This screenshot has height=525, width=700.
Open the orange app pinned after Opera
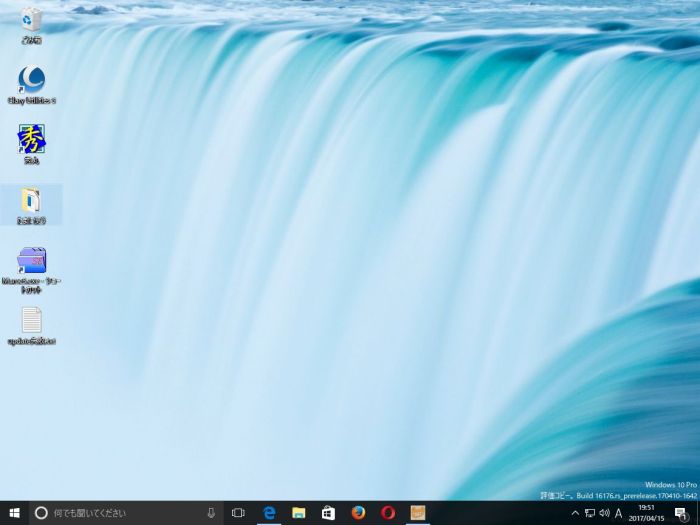(418, 512)
